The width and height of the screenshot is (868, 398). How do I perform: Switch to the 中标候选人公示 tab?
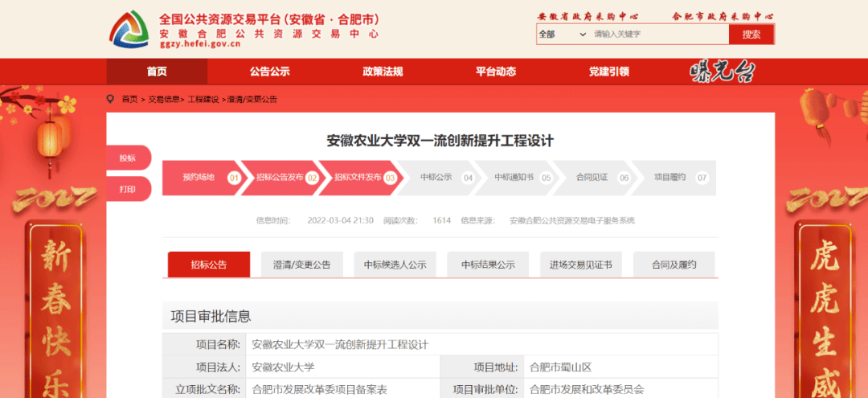pyautogui.click(x=395, y=265)
